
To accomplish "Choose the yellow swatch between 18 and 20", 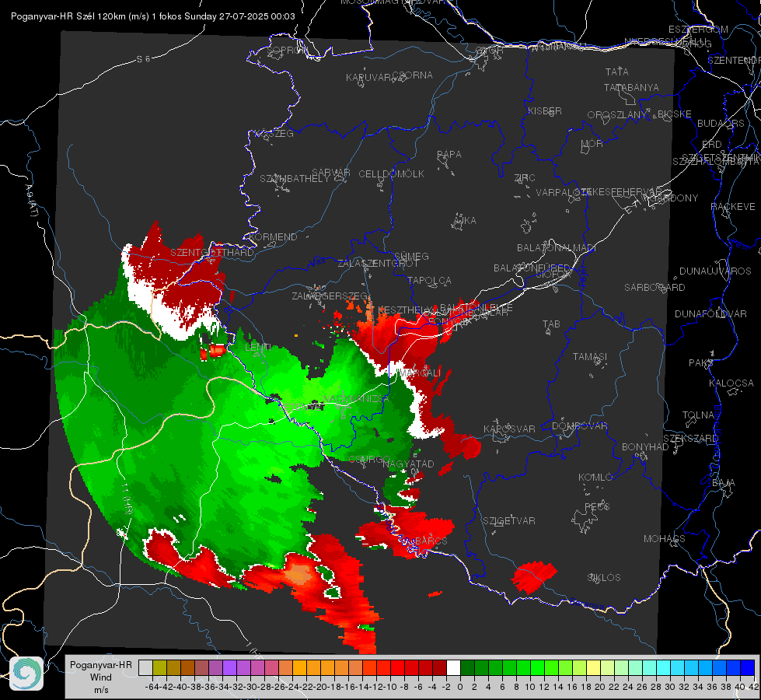I will pos(593,667).
